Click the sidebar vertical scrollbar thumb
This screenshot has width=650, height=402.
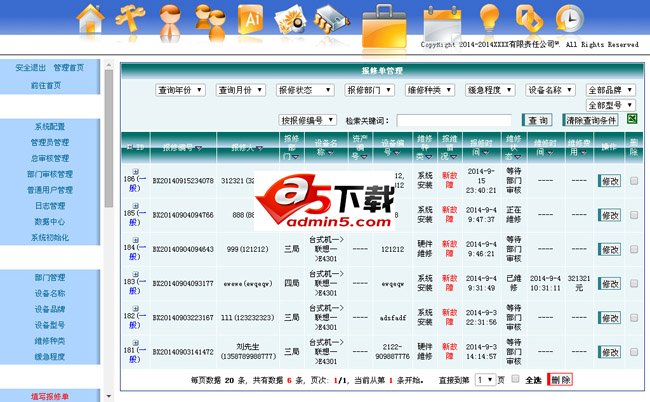coord(109,138)
